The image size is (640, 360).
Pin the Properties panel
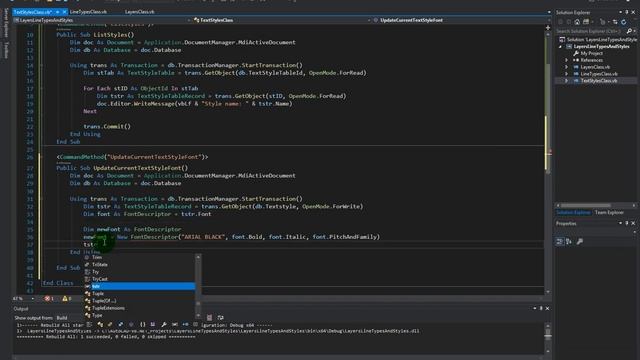[x=627, y=223]
